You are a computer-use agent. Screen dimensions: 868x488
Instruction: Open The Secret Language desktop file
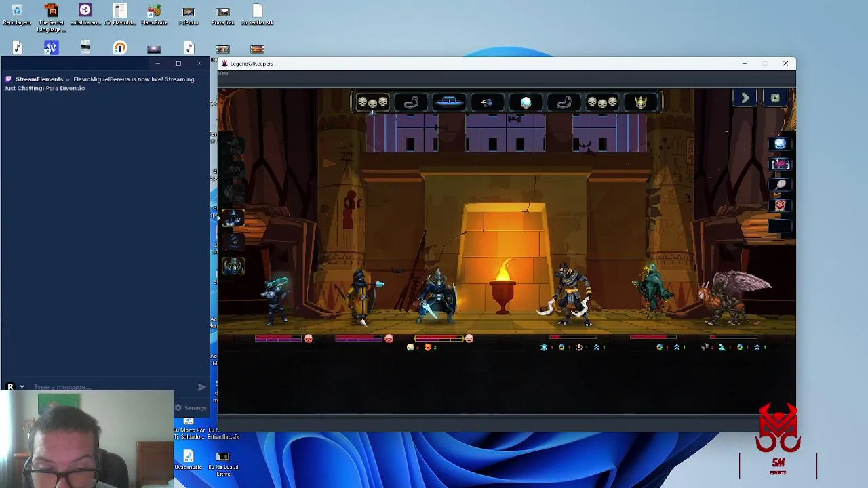point(51,18)
